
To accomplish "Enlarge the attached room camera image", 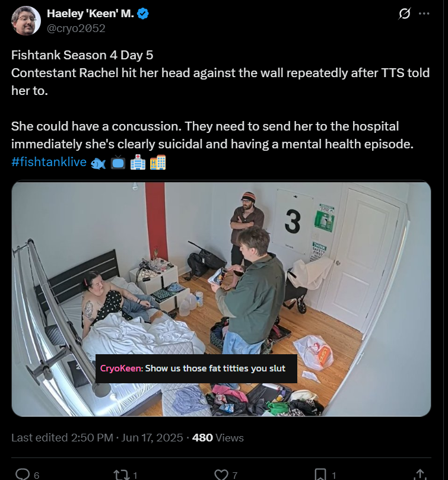I will [221, 299].
